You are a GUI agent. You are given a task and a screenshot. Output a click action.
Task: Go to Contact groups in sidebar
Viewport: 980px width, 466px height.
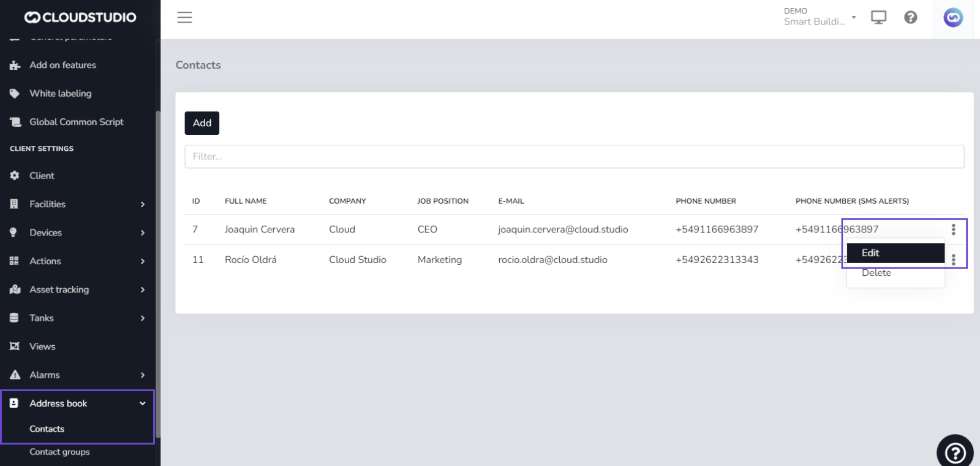59,452
